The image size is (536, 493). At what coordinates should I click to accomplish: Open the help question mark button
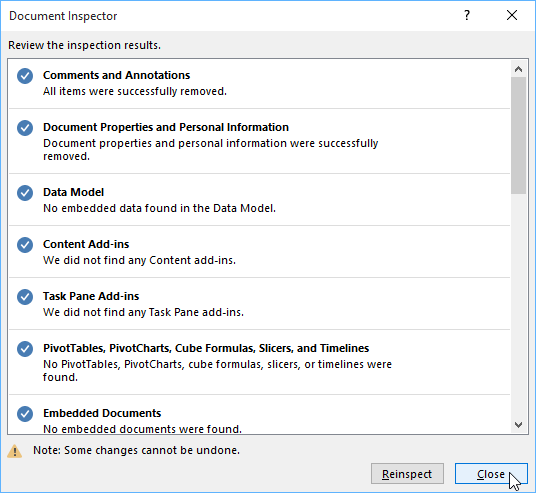coord(467,15)
